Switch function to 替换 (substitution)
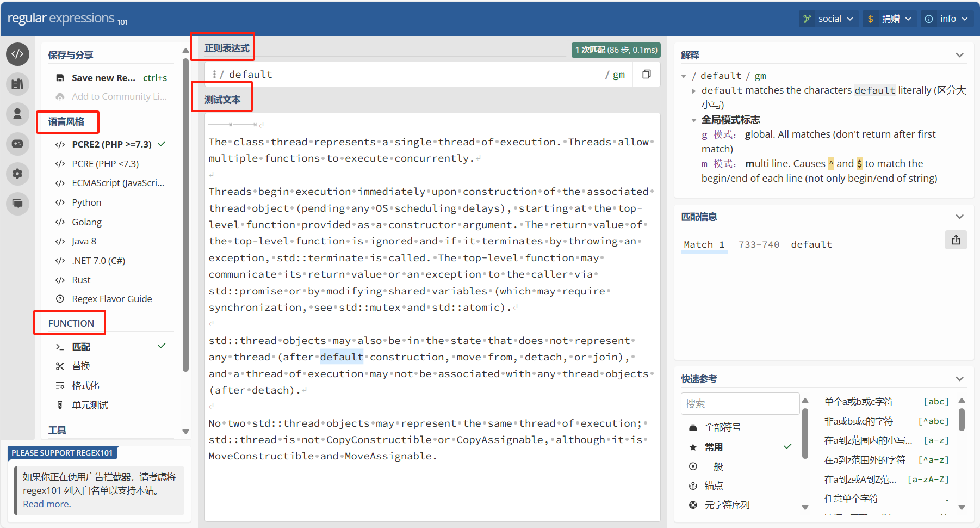This screenshot has height=528, width=980. coord(81,366)
